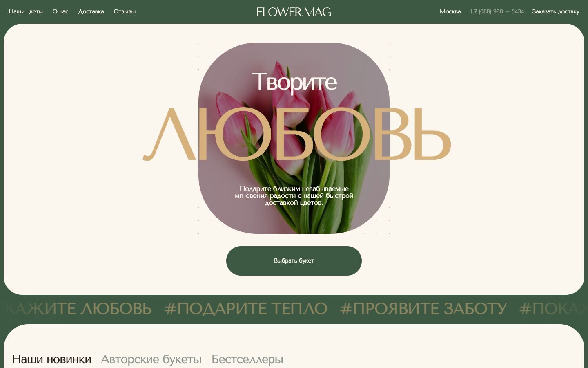Click the FLOWER.MAG logo
This screenshot has height=368, width=588.
[x=294, y=12]
